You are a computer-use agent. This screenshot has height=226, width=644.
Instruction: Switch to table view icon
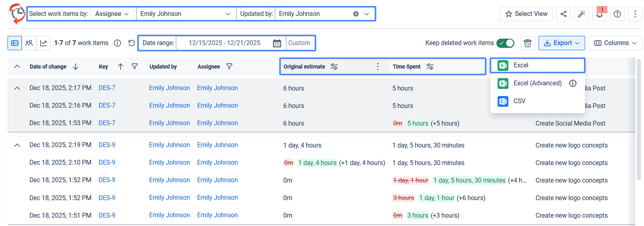pos(15,43)
